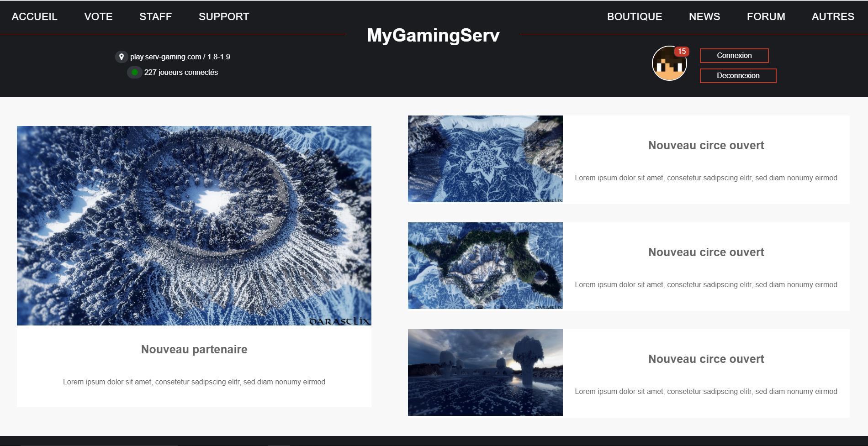Open the first Nouveau circe ouvert title
The width and height of the screenshot is (868, 446).
click(706, 145)
